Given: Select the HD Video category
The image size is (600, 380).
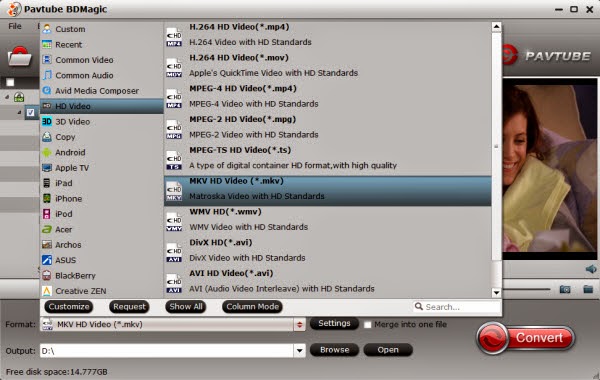Looking at the screenshot, I should [101, 106].
